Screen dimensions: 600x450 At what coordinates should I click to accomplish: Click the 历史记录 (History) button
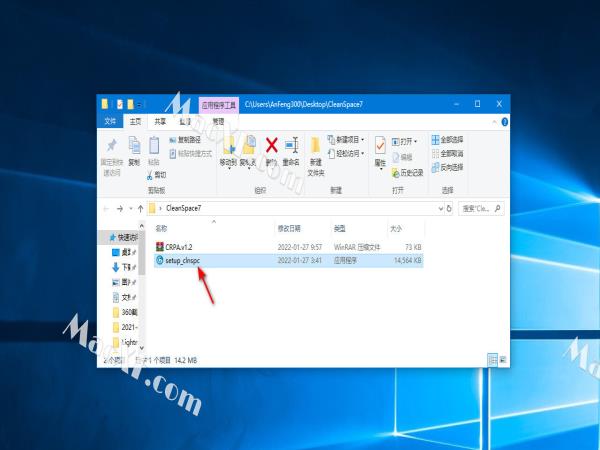point(408,173)
